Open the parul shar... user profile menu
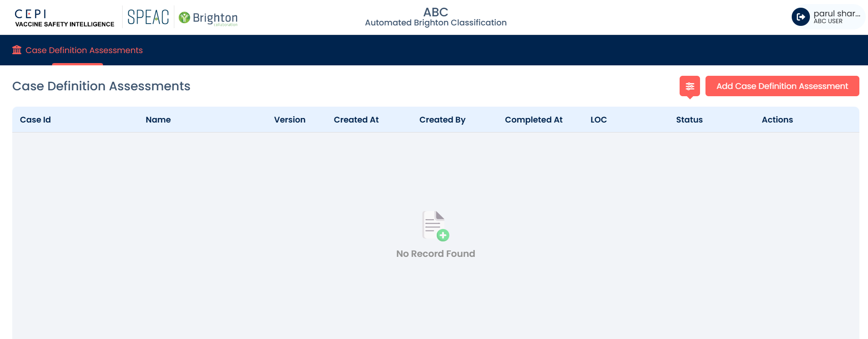 [x=836, y=17]
